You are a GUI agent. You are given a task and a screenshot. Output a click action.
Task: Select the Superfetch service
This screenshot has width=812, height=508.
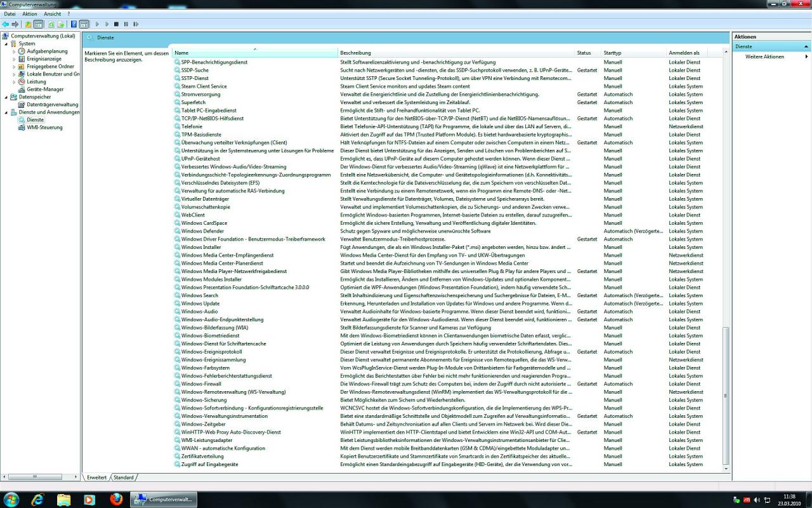(x=193, y=102)
